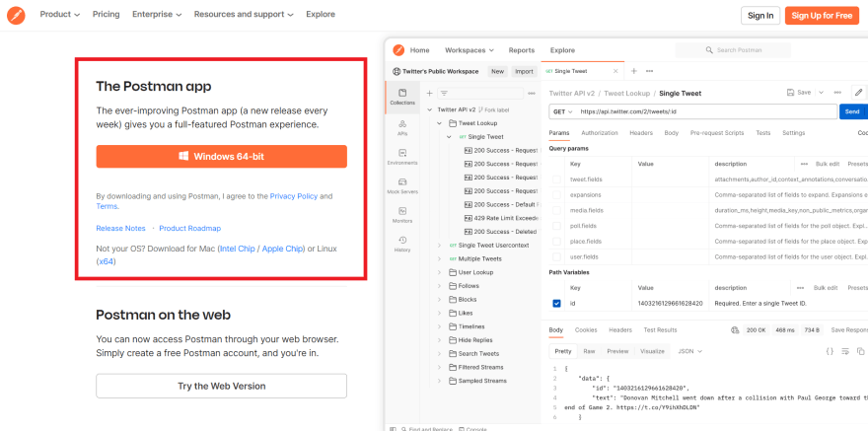Viewport: 868px width, 431px height.
Task: Open the collections panel three-dot options
Action: tap(532, 93)
